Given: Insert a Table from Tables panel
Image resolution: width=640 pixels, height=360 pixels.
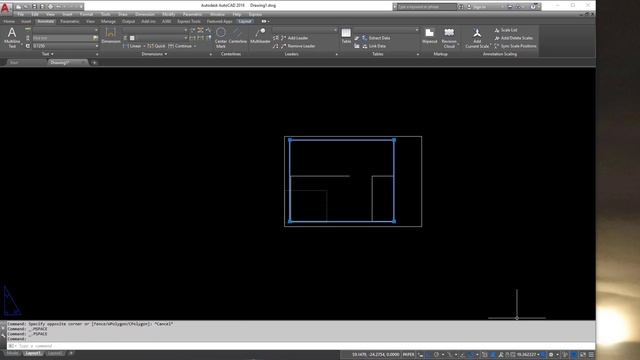Looking at the screenshot, I should [346, 36].
